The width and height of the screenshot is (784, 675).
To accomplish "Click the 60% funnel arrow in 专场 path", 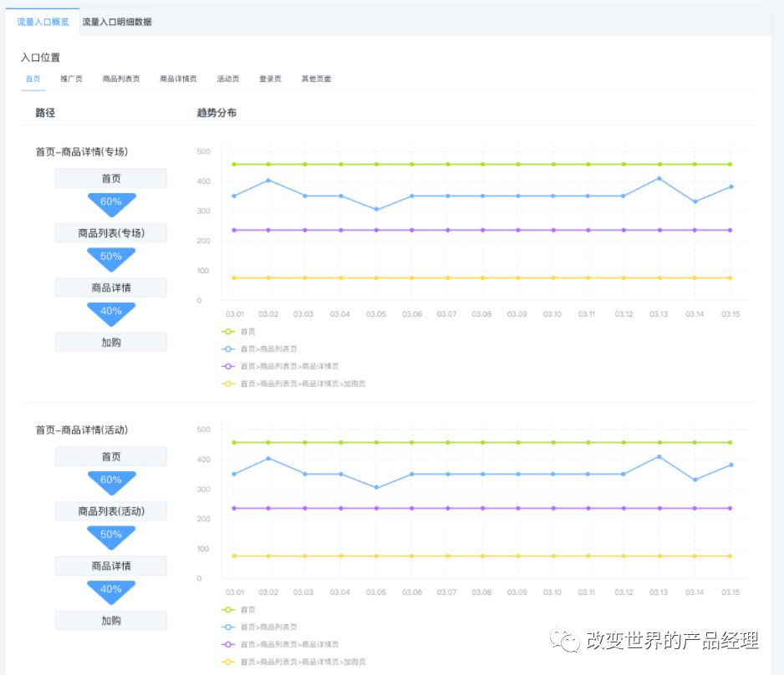I will 111,202.
